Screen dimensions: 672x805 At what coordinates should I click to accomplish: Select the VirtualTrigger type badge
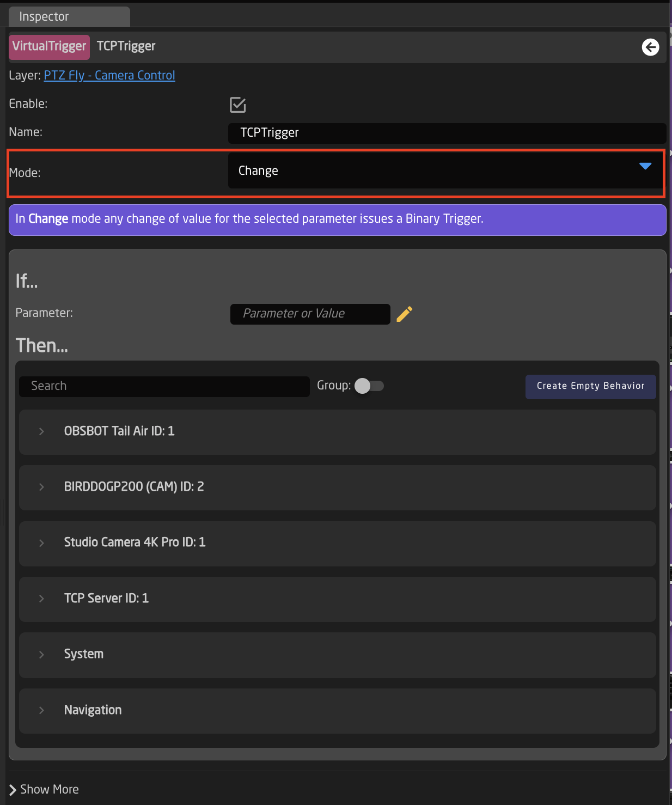[x=49, y=47]
